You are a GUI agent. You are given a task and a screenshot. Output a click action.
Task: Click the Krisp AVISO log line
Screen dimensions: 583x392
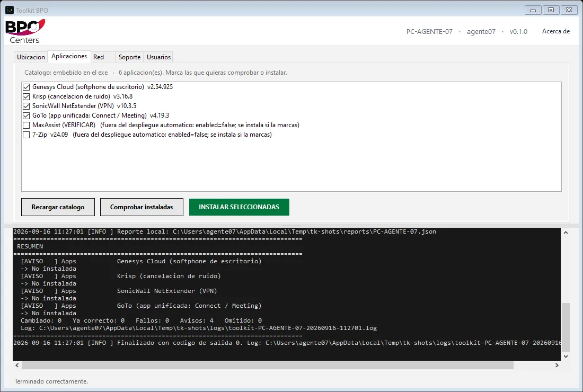point(121,276)
